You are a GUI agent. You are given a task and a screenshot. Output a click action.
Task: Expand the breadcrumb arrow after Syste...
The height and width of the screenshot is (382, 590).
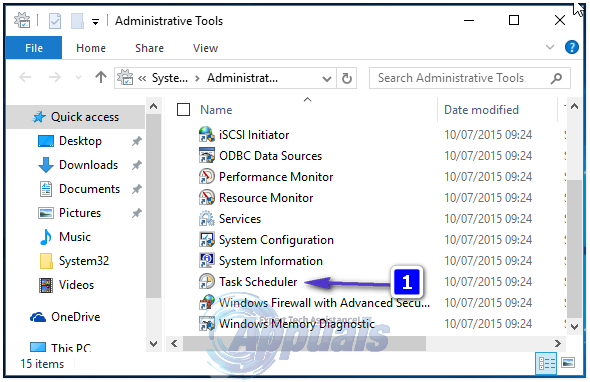pyautogui.click(x=197, y=79)
